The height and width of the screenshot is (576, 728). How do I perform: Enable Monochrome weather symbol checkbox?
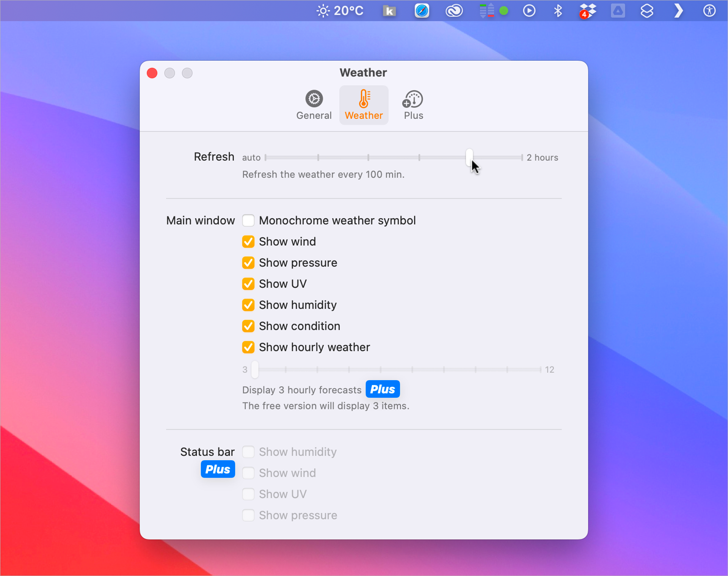coord(248,220)
